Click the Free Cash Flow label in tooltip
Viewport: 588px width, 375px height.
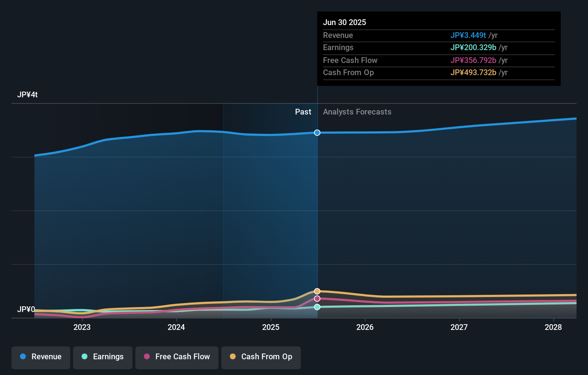pyautogui.click(x=350, y=60)
